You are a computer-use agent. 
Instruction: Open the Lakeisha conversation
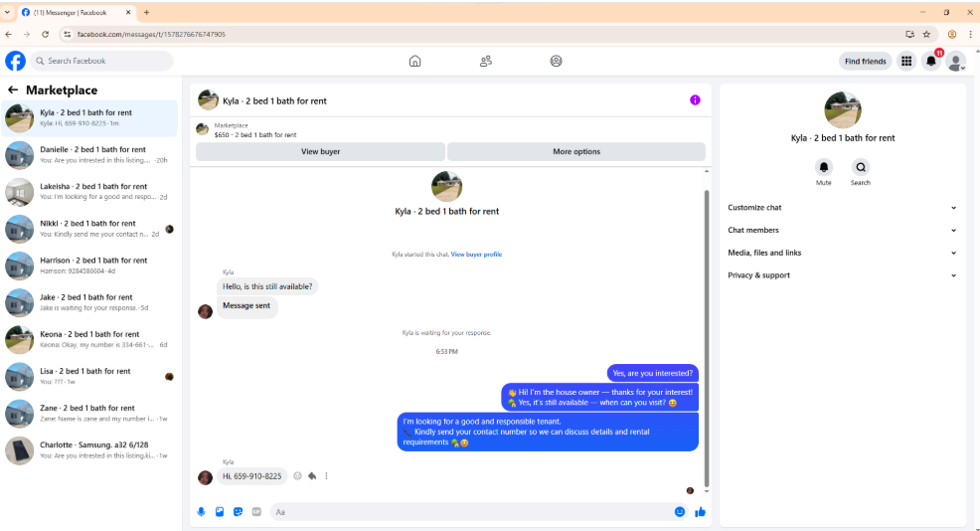90,192
